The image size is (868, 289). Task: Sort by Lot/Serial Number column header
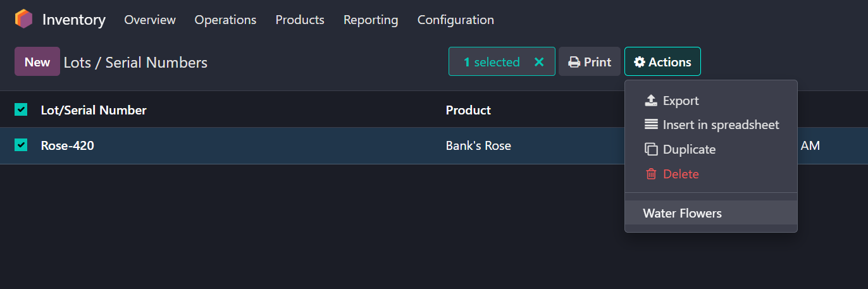click(x=94, y=110)
